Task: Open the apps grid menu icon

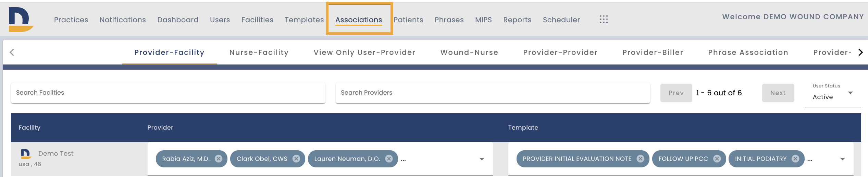Action: click(x=604, y=20)
